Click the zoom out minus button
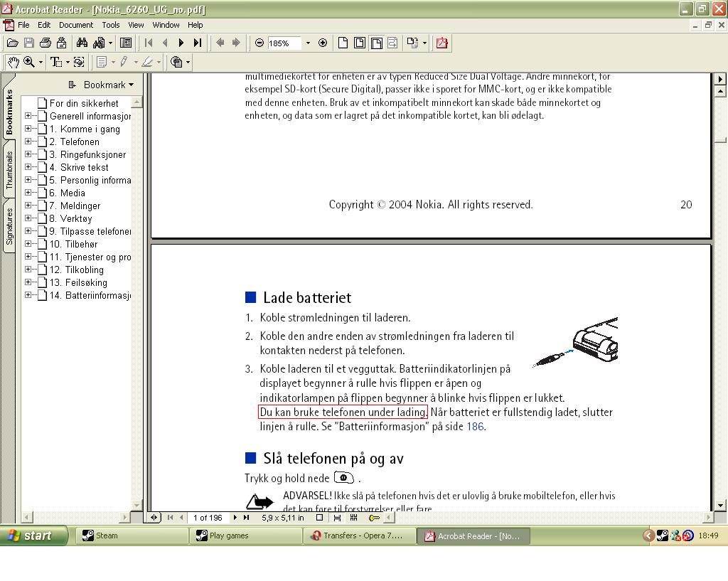The image size is (728, 581). 259,43
